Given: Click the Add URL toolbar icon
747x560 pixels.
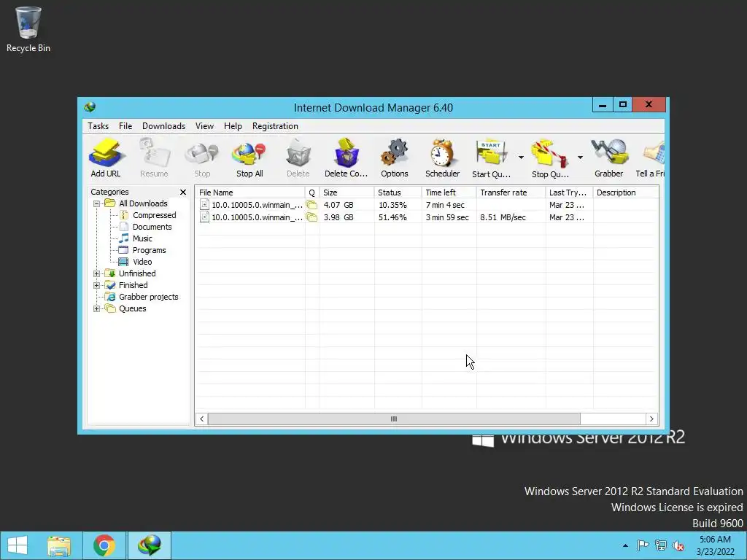Looking at the screenshot, I should pyautogui.click(x=106, y=158).
